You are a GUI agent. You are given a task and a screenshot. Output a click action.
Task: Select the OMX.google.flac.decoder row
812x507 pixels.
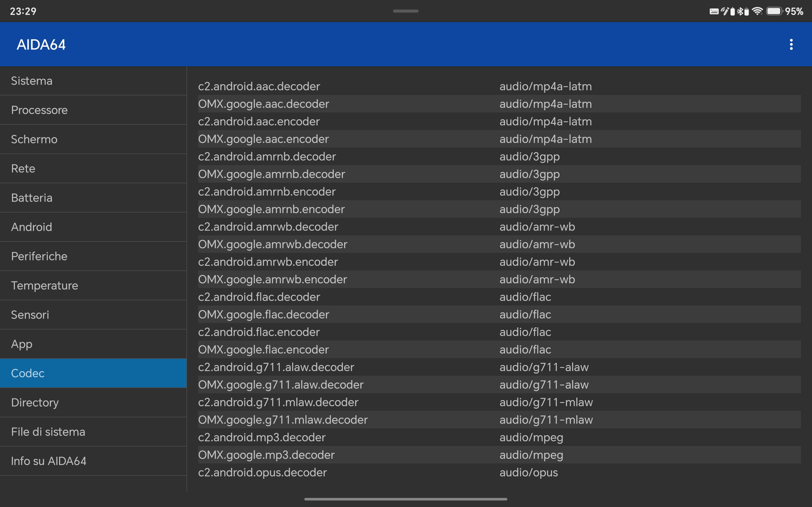pos(499,314)
